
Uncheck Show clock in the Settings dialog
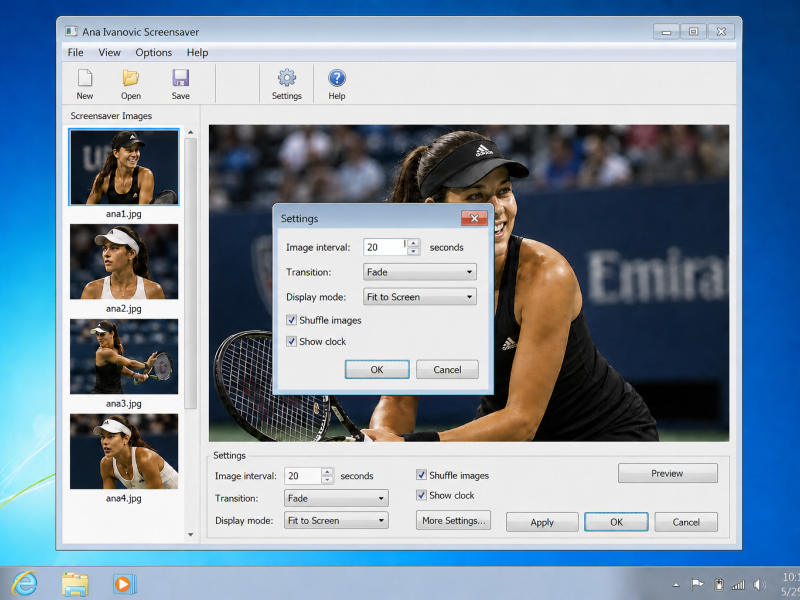pyautogui.click(x=291, y=341)
